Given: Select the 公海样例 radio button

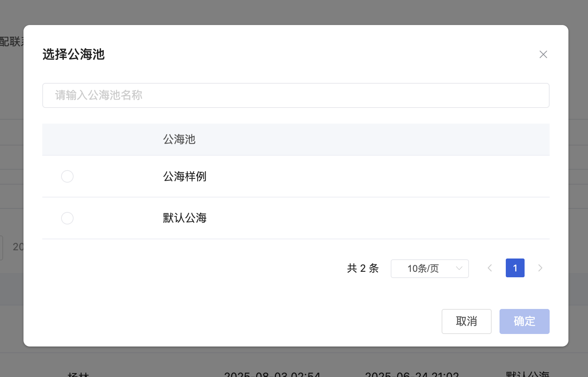Looking at the screenshot, I should (67, 176).
